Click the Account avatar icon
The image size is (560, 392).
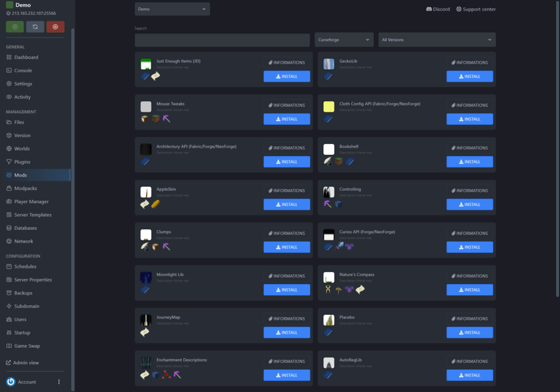click(x=11, y=382)
